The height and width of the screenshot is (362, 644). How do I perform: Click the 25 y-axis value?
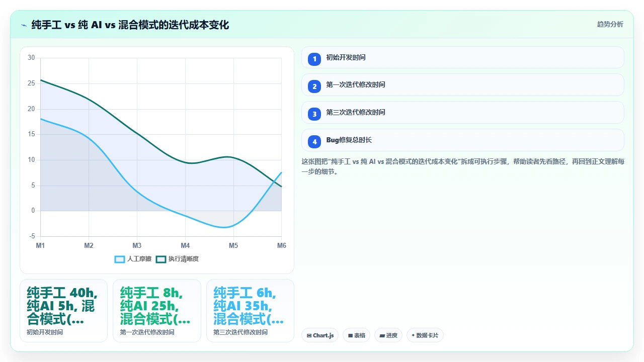[31, 83]
